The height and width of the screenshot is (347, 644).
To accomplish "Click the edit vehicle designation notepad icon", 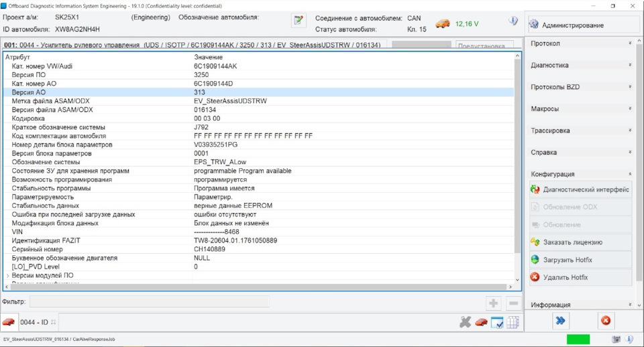I will [x=299, y=21].
